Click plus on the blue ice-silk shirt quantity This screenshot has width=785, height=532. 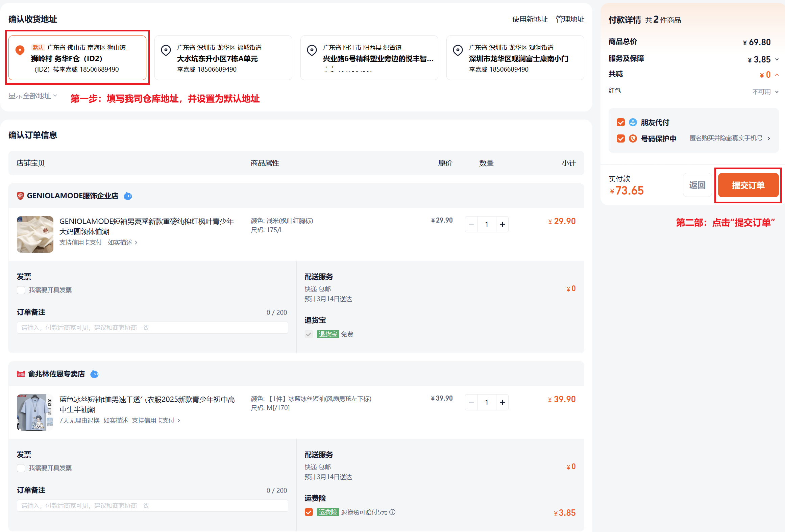[x=502, y=402]
